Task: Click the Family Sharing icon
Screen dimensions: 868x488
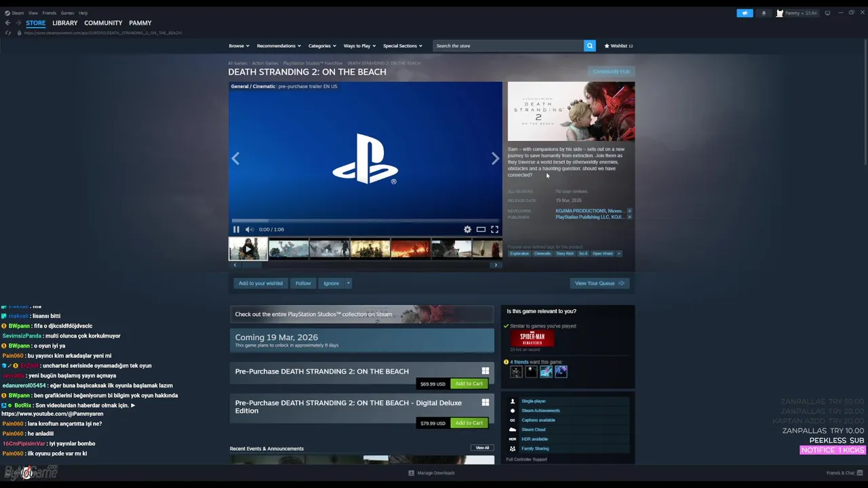Action: click(513, 449)
